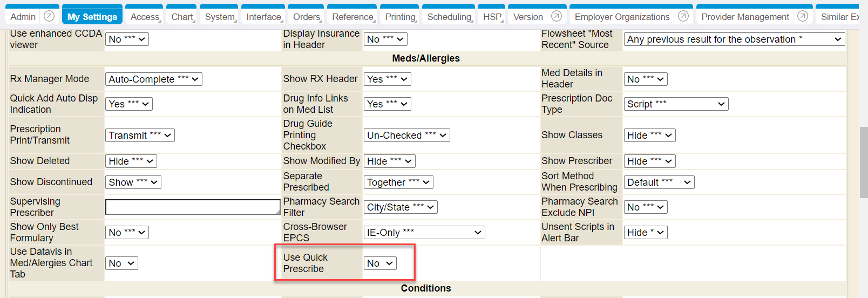Open the Orders tab
This screenshot has width=868, height=298.
point(306,17)
